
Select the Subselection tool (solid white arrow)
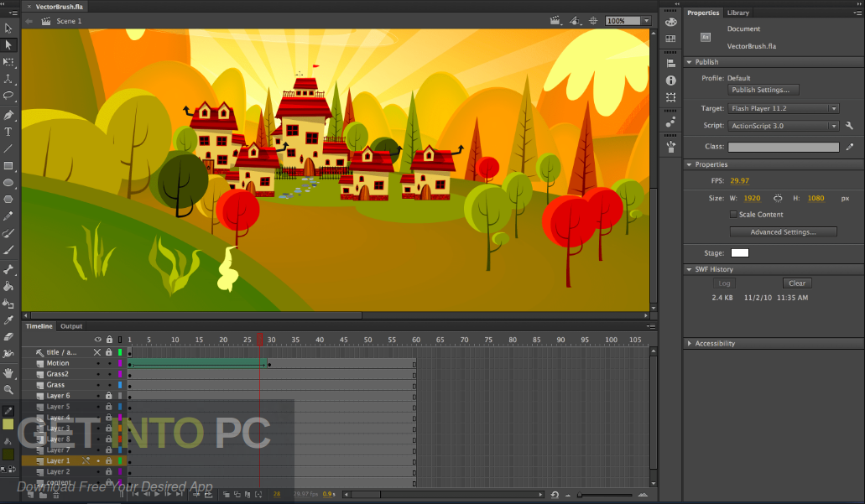click(x=8, y=45)
